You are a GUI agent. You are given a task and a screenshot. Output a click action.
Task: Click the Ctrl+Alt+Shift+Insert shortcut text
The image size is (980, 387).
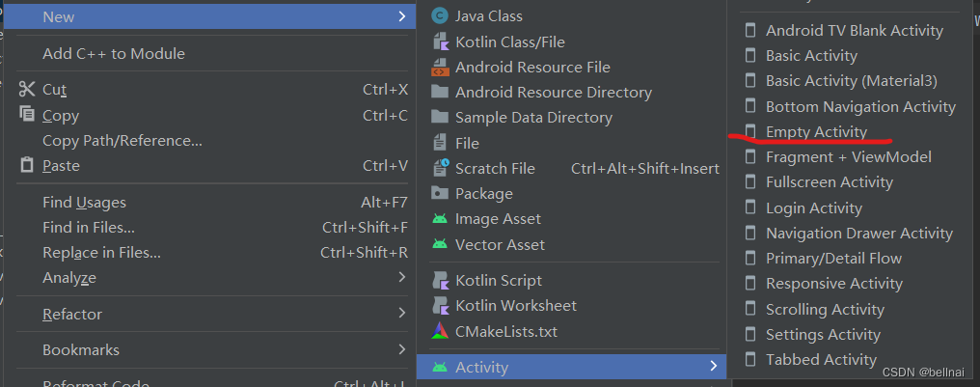[645, 169]
